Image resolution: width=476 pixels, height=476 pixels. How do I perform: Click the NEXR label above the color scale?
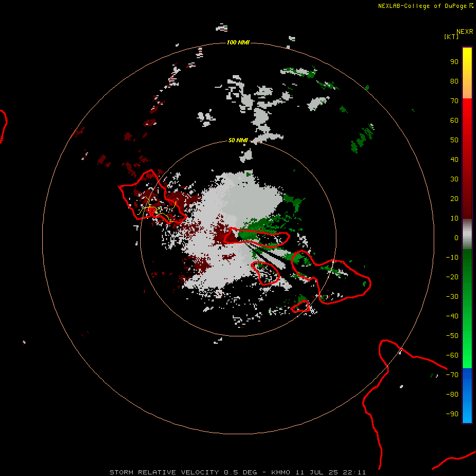point(465,32)
